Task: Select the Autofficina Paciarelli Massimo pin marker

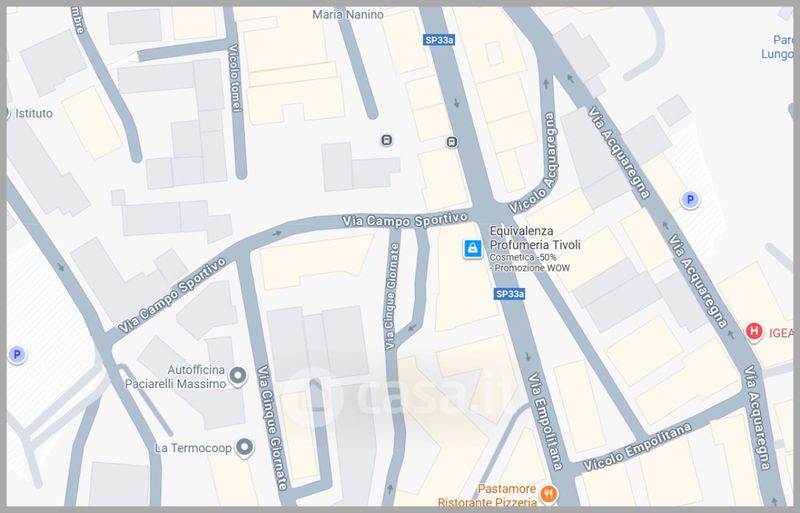Action: [x=238, y=376]
